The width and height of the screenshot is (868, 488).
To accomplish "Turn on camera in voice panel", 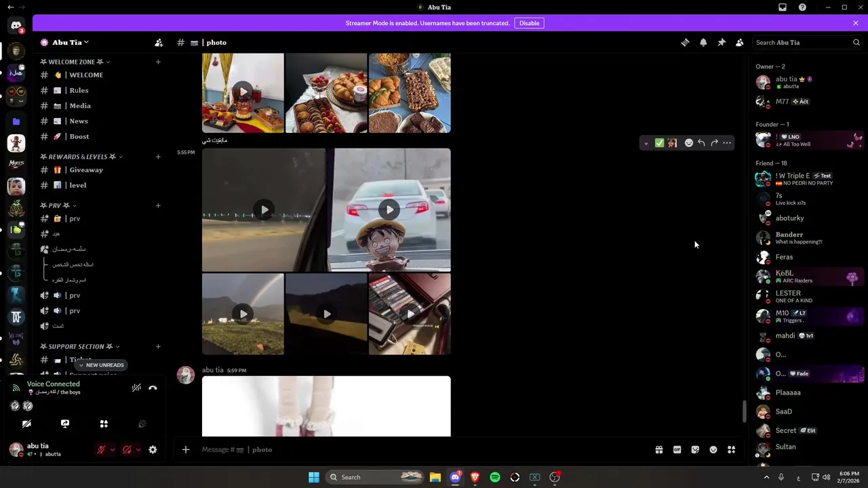I will click(26, 424).
